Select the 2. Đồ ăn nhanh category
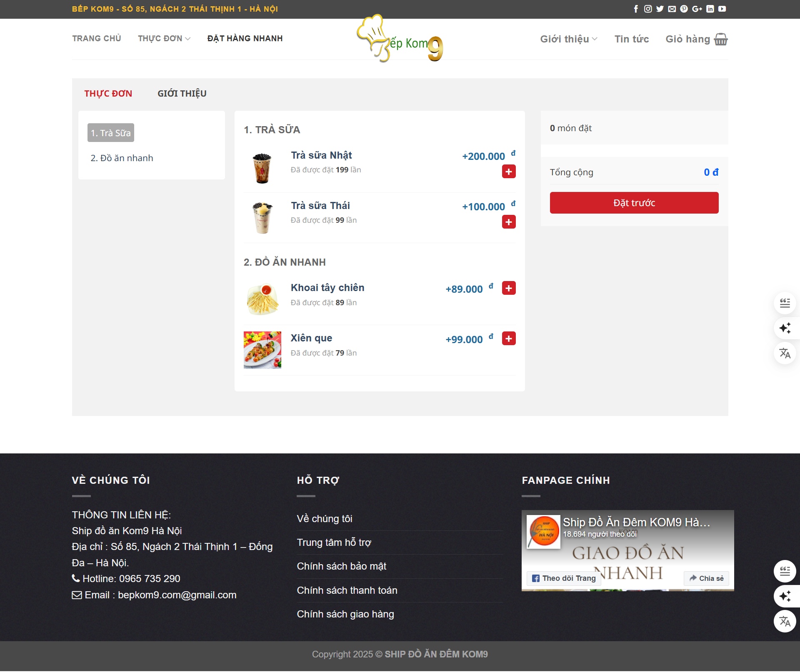 122,158
